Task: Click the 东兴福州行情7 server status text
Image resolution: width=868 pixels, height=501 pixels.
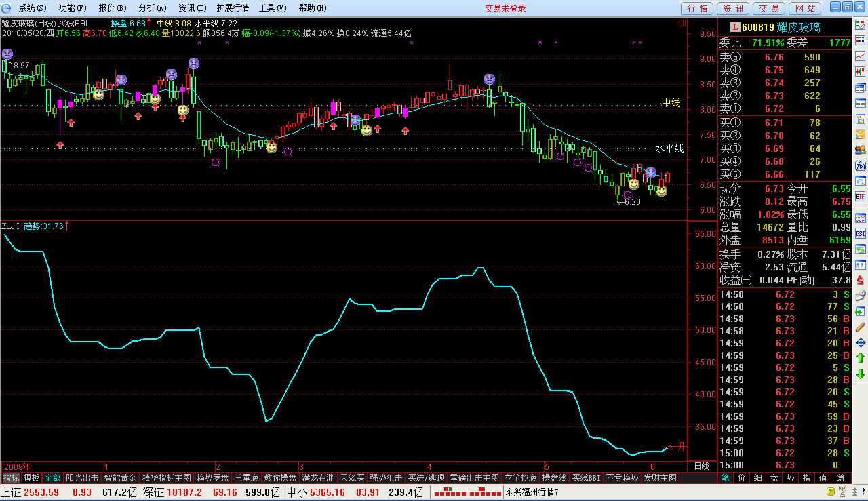Action: [x=532, y=493]
